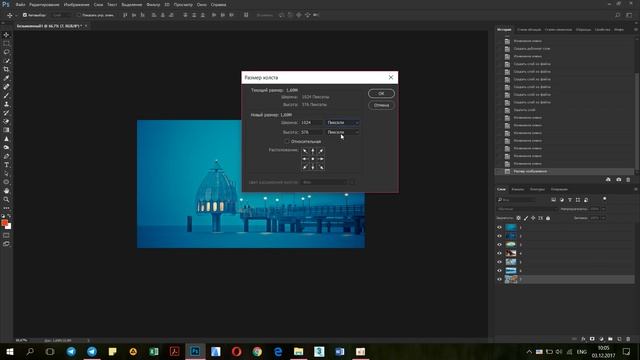The height and width of the screenshot is (360, 640).
Task: Select the Move tool in the toolbox
Action: [x=6, y=35]
